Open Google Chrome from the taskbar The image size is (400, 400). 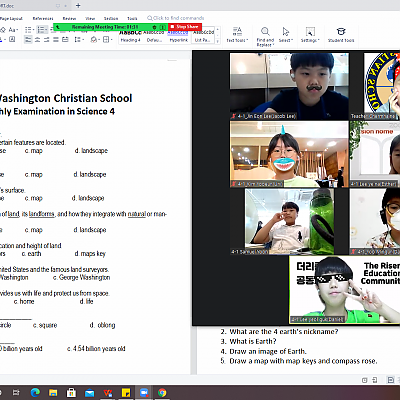click(162, 392)
